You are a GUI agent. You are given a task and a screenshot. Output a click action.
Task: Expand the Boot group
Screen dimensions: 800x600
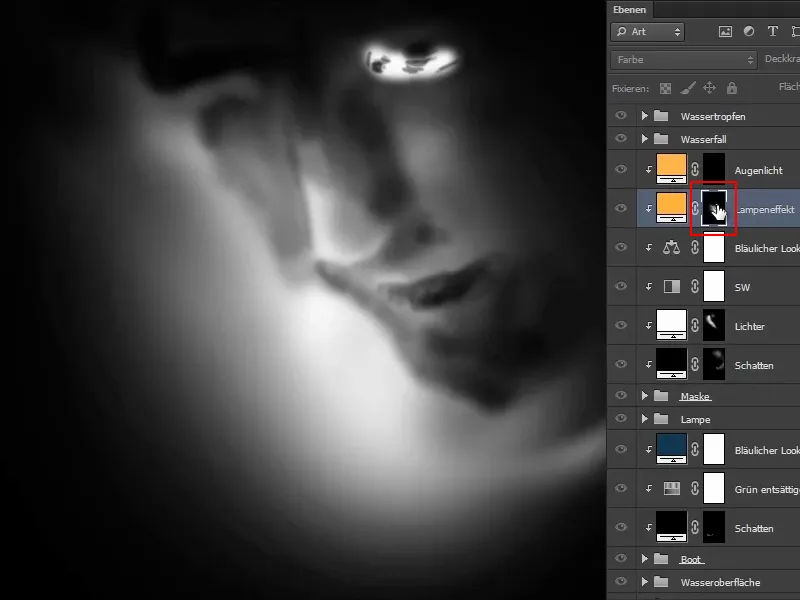[x=644, y=559]
